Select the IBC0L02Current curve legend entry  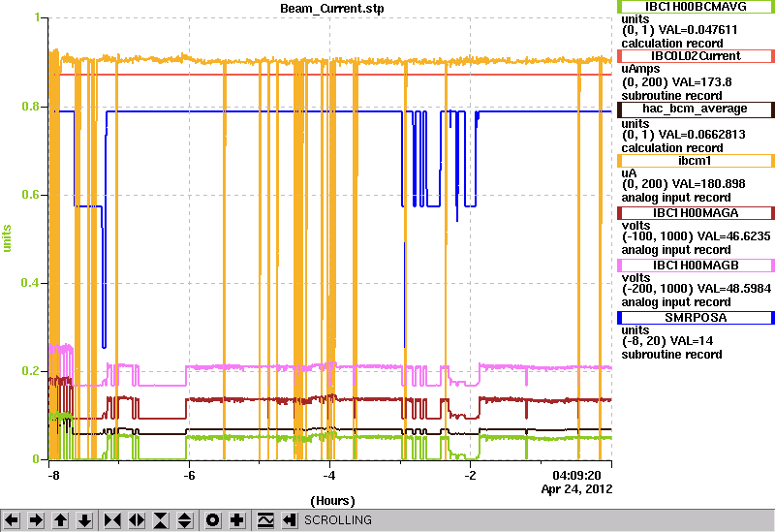tap(696, 56)
